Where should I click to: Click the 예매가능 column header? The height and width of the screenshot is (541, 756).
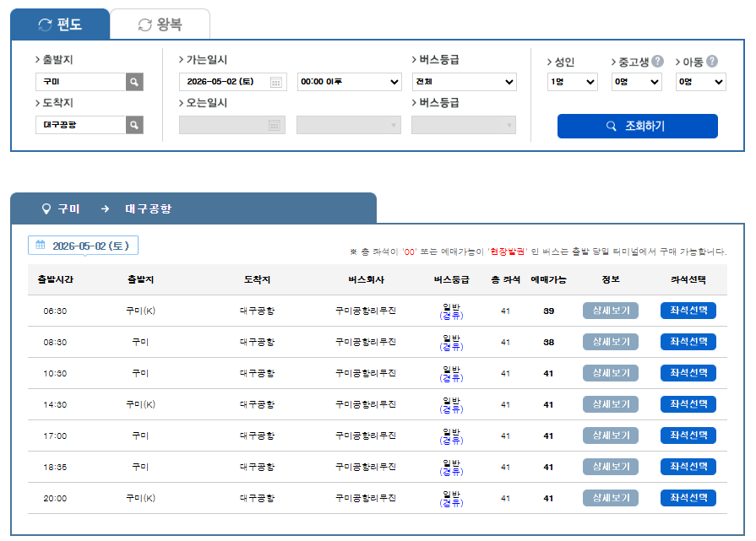coord(548,280)
